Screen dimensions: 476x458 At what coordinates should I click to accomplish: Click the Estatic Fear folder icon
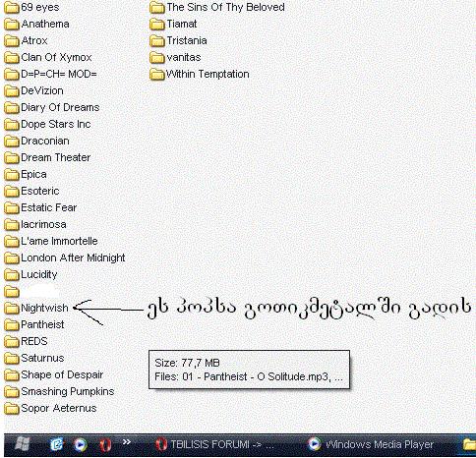point(12,207)
